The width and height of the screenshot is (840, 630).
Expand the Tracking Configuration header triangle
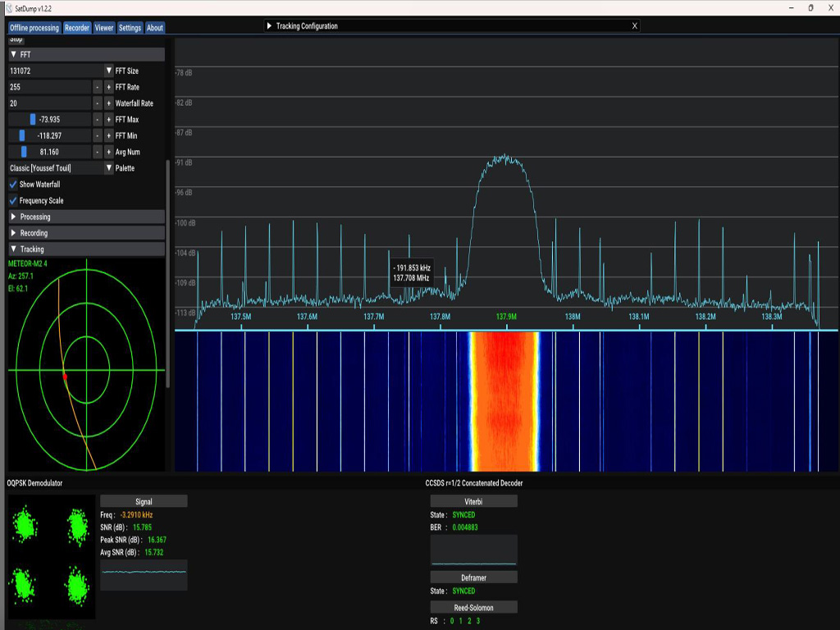coord(269,25)
